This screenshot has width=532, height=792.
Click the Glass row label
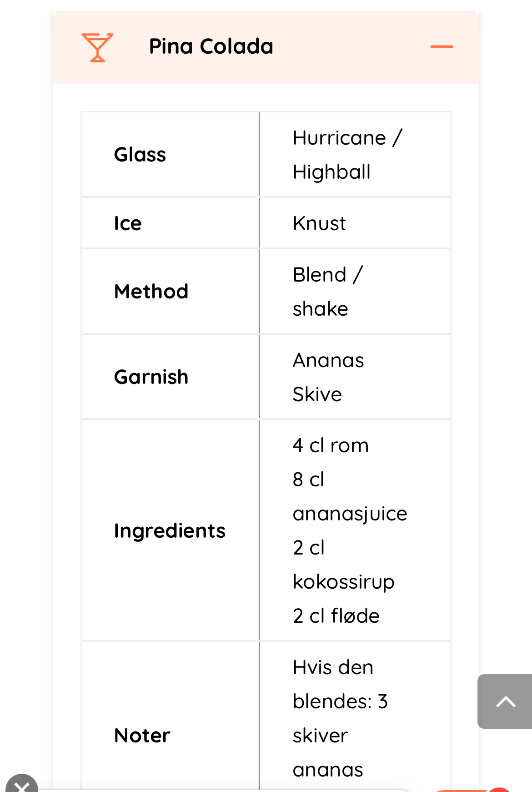(x=140, y=155)
